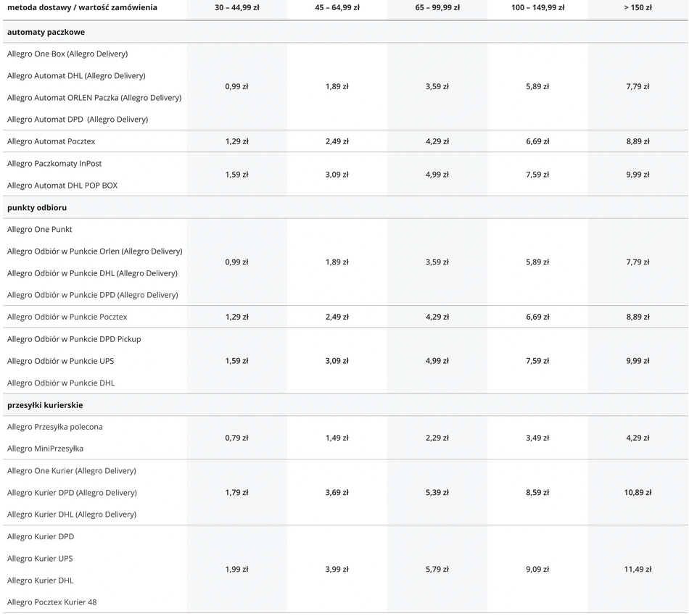The width and height of the screenshot is (689, 616).
Task: Click the "metoda dostawy / wartość zamówienia" header
Action: [x=82, y=7]
